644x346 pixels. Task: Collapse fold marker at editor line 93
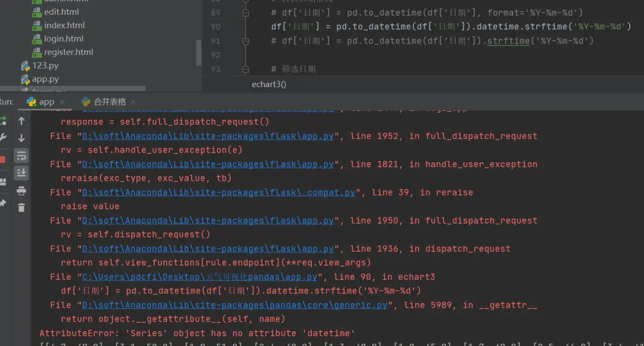(x=246, y=69)
